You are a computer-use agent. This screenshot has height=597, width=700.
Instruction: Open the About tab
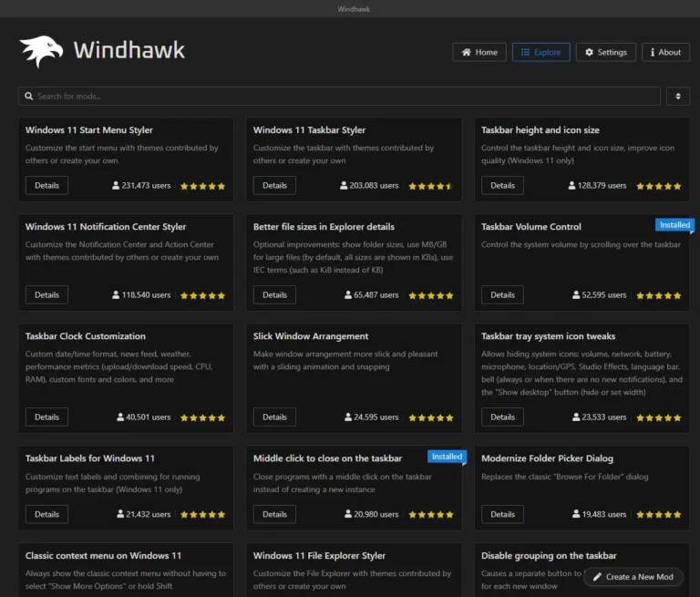click(x=665, y=52)
